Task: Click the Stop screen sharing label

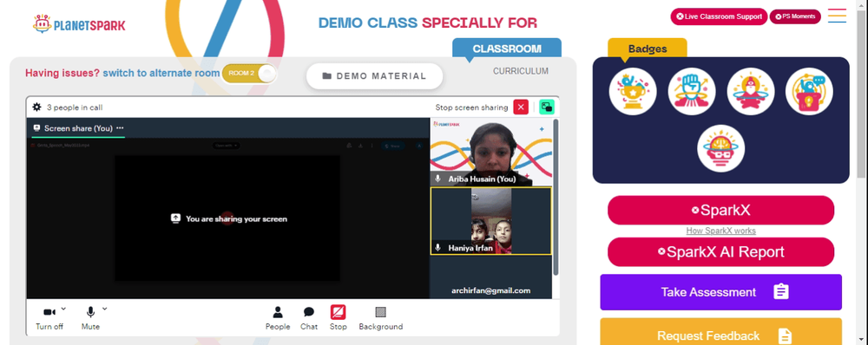Action: point(471,107)
